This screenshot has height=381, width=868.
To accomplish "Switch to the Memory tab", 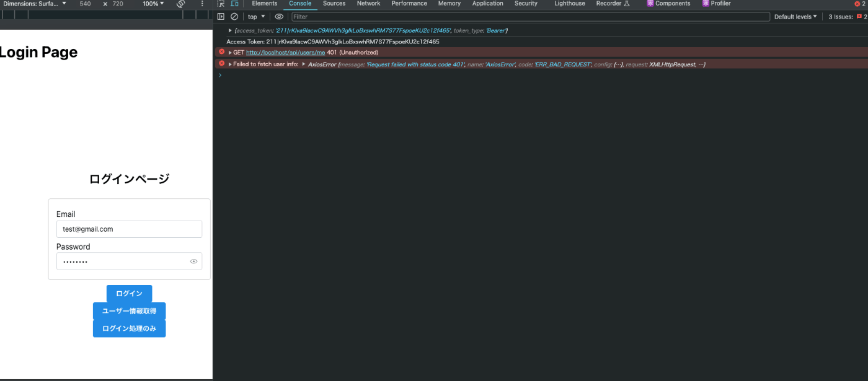I will (449, 4).
